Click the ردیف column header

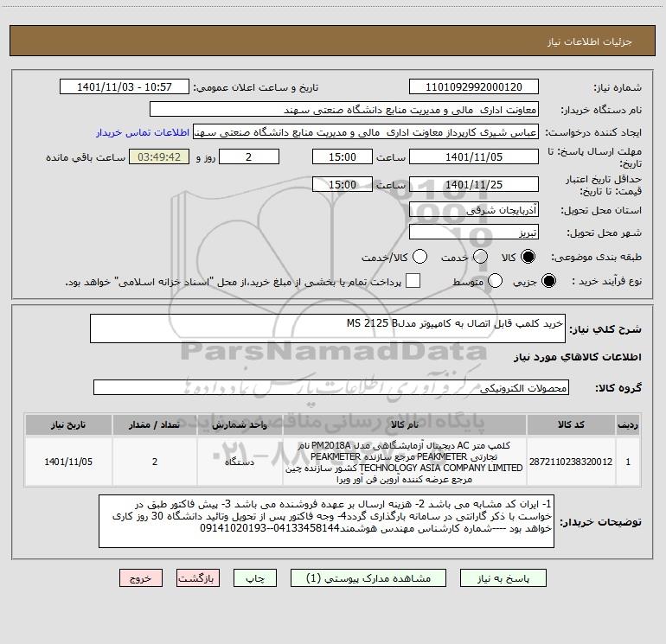[628, 424]
